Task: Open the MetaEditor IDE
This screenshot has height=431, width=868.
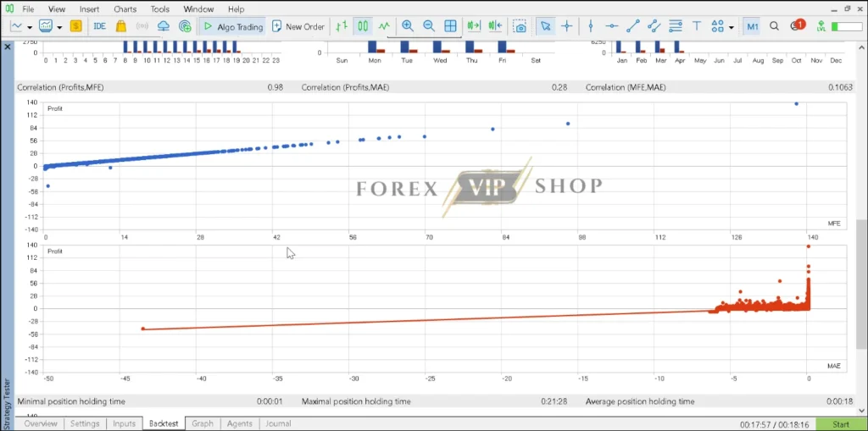Action: tap(100, 26)
